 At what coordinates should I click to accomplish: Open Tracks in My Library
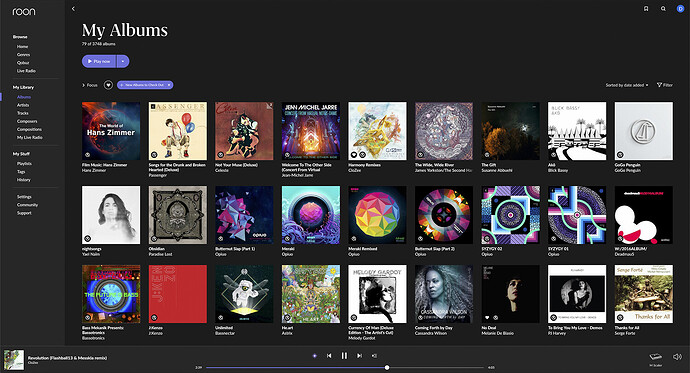point(22,113)
